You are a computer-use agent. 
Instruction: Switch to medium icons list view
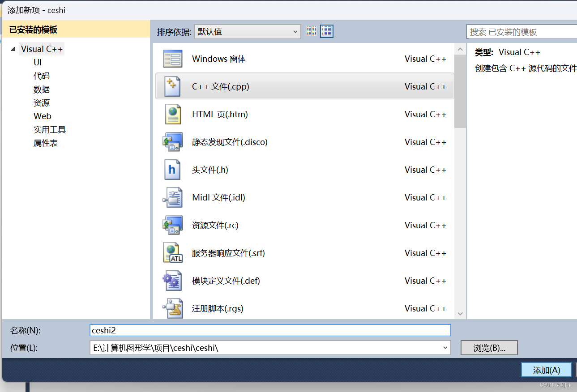(326, 31)
